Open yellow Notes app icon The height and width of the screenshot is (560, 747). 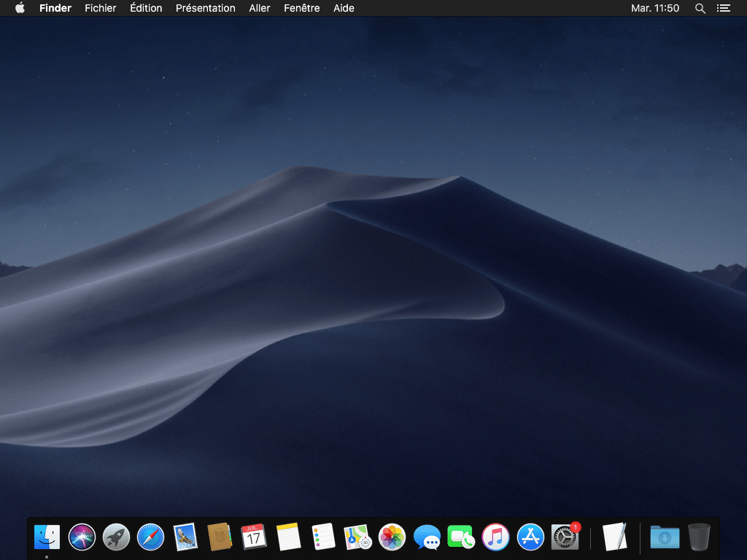click(x=289, y=537)
